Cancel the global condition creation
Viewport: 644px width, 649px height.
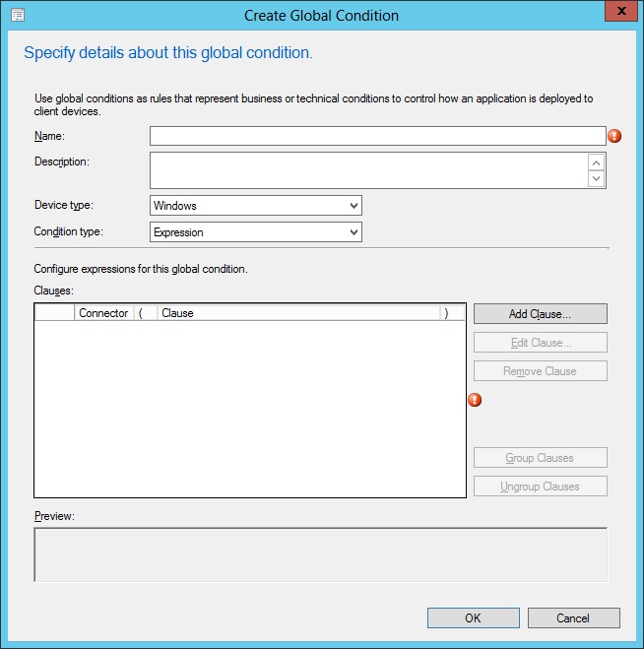[x=573, y=618]
